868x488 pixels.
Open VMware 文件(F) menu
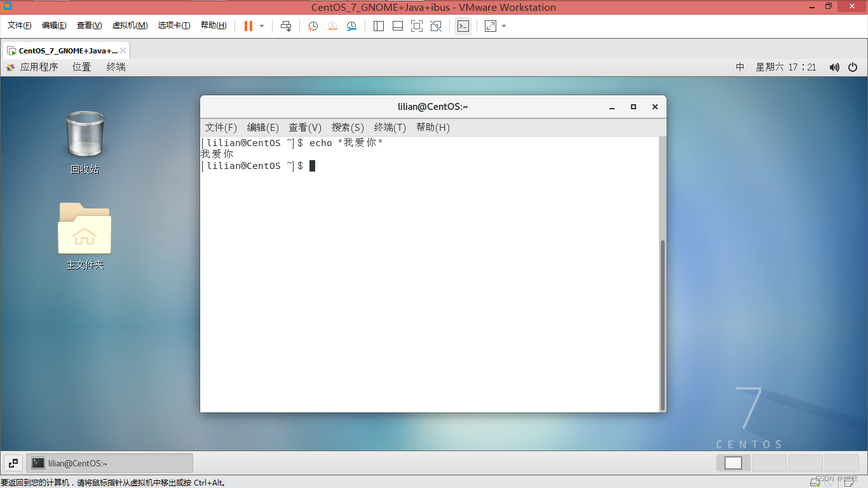(20, 25)
